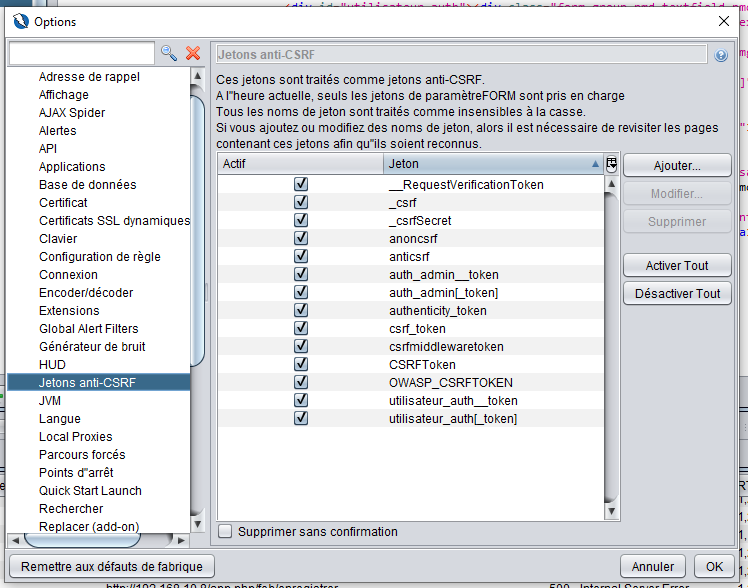
Task: Confirm with the OK button
Action: (x=714, y=567)
